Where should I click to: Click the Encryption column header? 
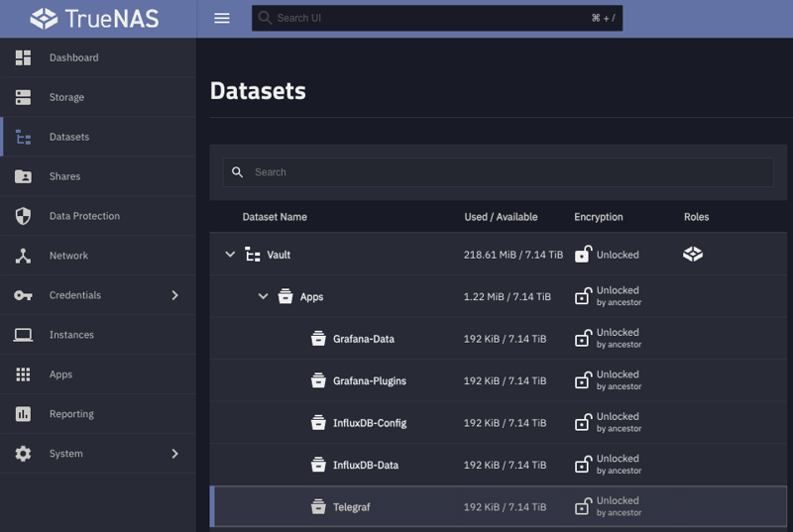pos(599,217)
